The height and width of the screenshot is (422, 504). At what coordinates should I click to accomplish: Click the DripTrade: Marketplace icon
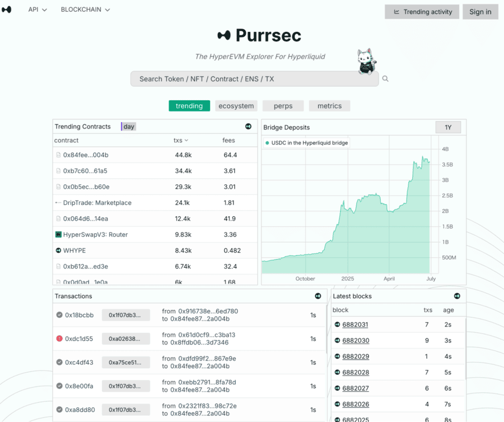pyautogui.click(x=58, y=203)
